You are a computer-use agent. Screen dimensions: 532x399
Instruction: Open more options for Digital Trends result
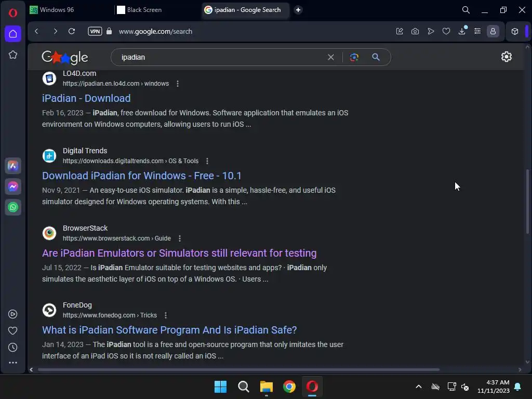pyautogui.click(x=207, y=161)
